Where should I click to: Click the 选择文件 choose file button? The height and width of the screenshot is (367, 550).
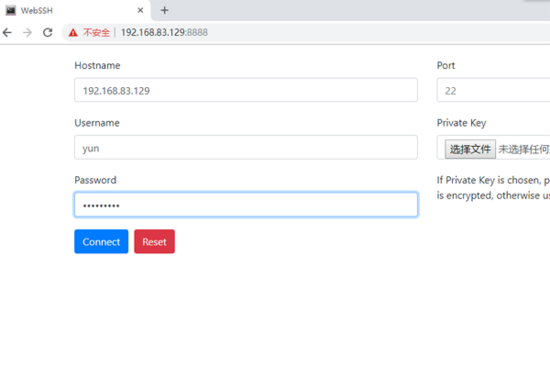470,149
